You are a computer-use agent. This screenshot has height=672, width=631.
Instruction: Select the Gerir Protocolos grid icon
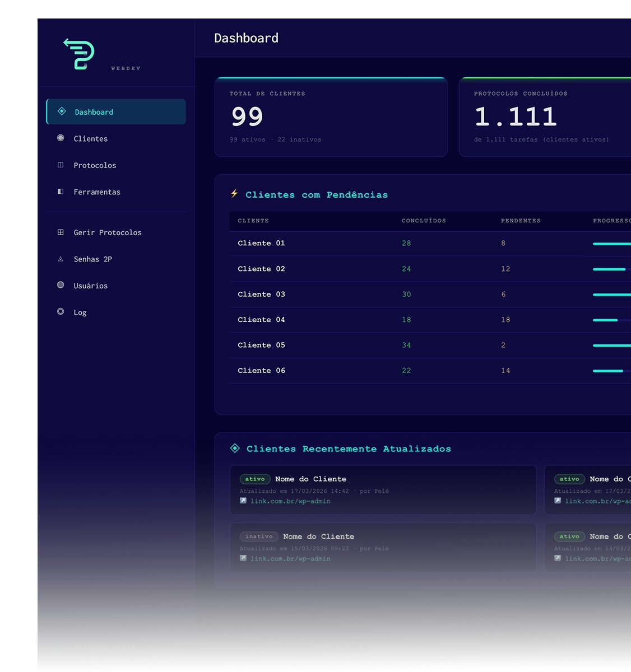pos(61,232)
